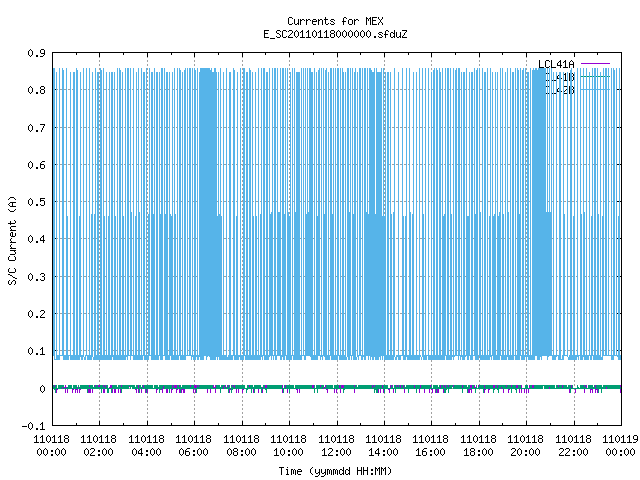Click the purple LCL41A legend line sample
The height and width of the screenshot is (480, 640).
[x=595, y=64]
